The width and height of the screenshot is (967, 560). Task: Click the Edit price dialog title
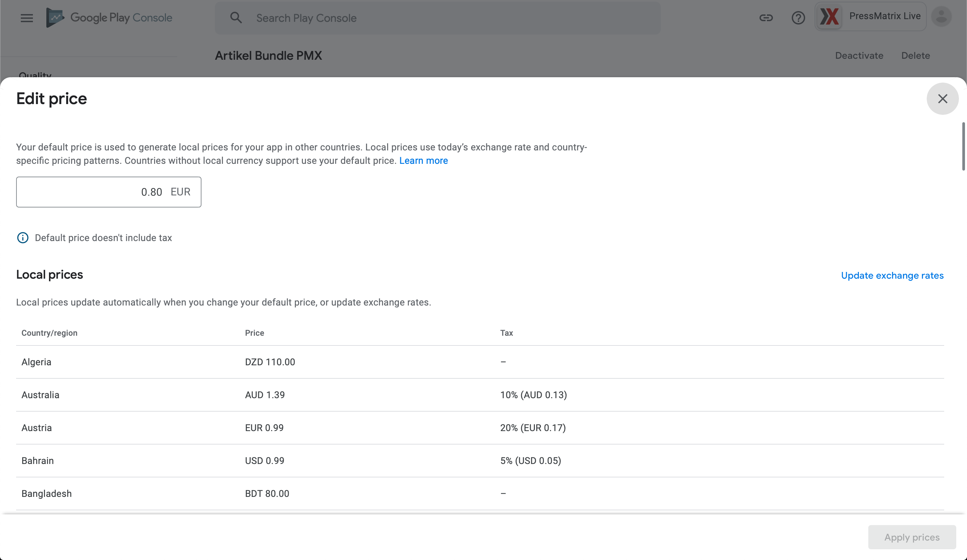tap(51, 99)
